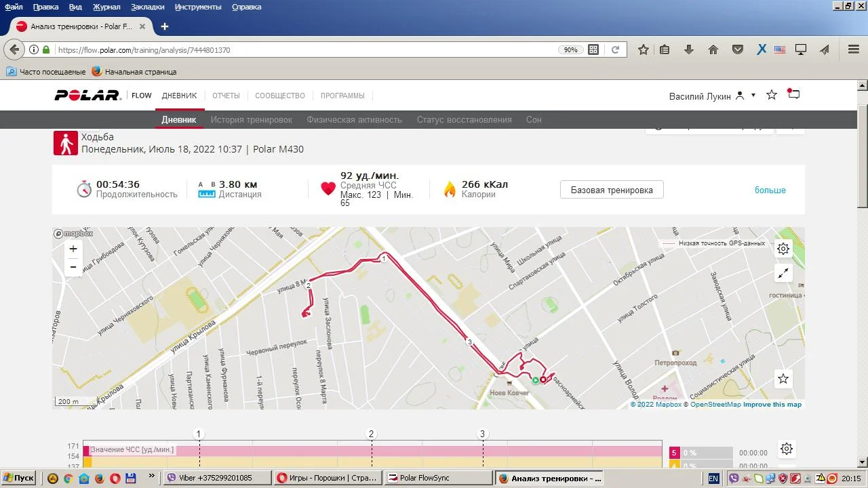This screenshot has height=488, width=868.
Task: Reload the page
Action: (616, 49)
